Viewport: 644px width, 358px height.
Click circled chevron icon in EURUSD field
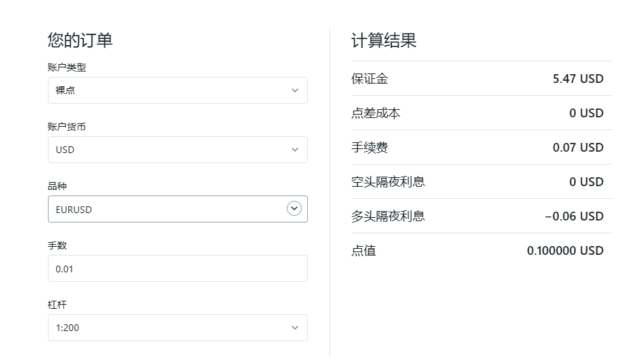[x=294, y=208]
